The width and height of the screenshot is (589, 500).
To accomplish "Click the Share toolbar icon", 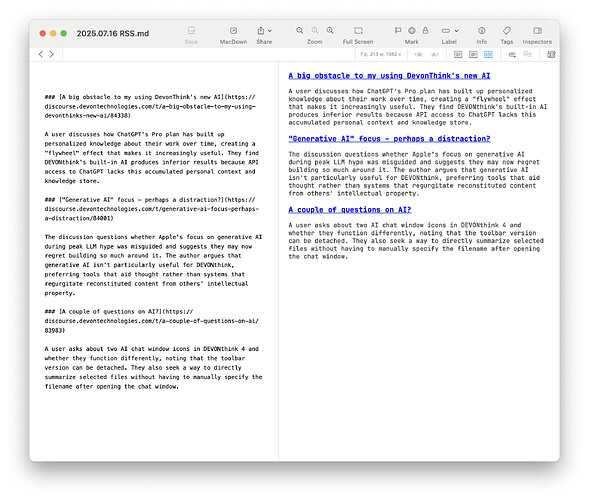I will click(261, 30).
